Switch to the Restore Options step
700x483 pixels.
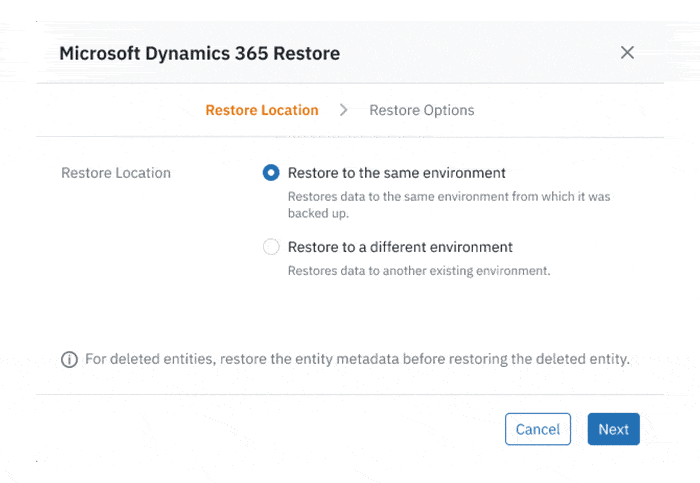click(421, 110)
